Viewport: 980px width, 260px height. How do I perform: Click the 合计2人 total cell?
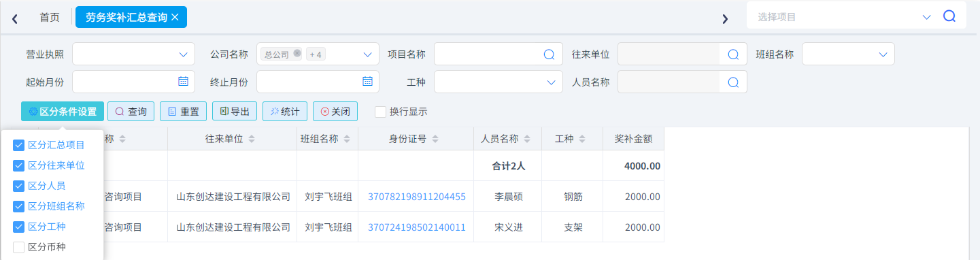(x=509, y=165)
